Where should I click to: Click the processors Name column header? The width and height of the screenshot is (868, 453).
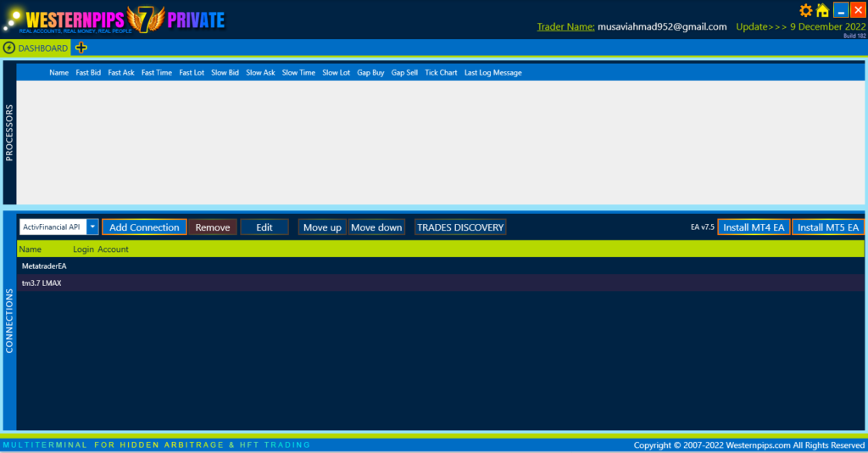[x=58, y=73]
